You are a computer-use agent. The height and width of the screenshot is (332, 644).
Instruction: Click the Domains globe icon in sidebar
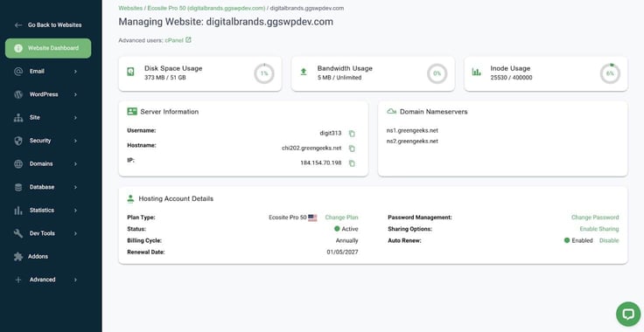[x=18, y=164]
